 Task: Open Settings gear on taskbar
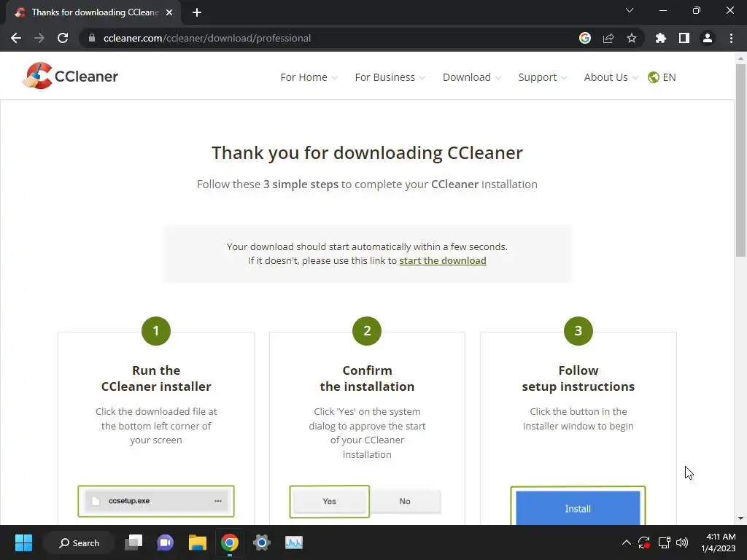[262, 542]
